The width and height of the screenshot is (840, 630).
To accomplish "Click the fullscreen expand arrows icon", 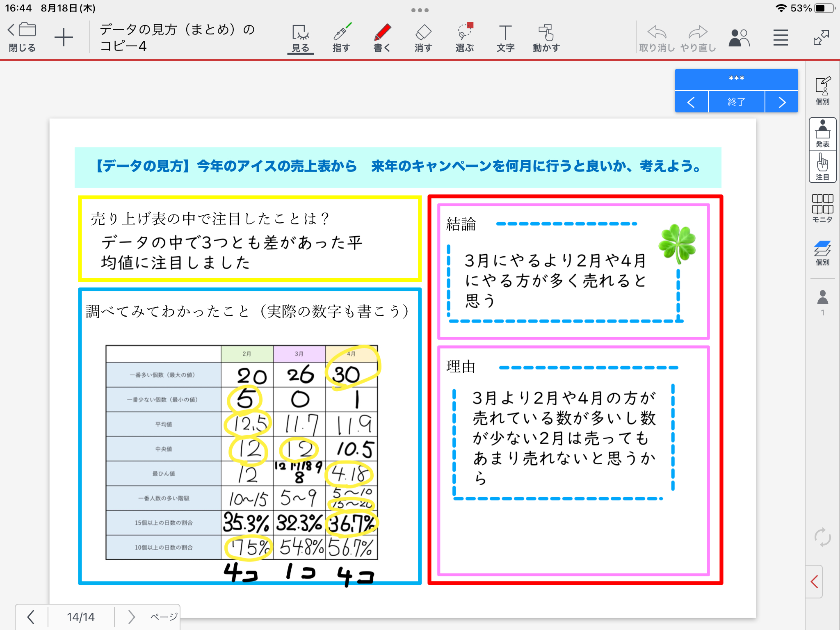I will [821, 38].
